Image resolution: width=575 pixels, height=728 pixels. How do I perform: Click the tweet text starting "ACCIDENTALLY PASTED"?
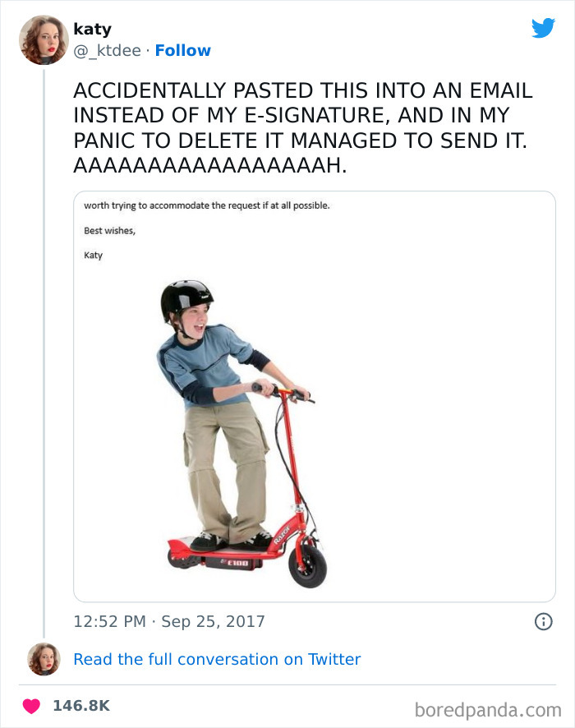pos(302,127)
